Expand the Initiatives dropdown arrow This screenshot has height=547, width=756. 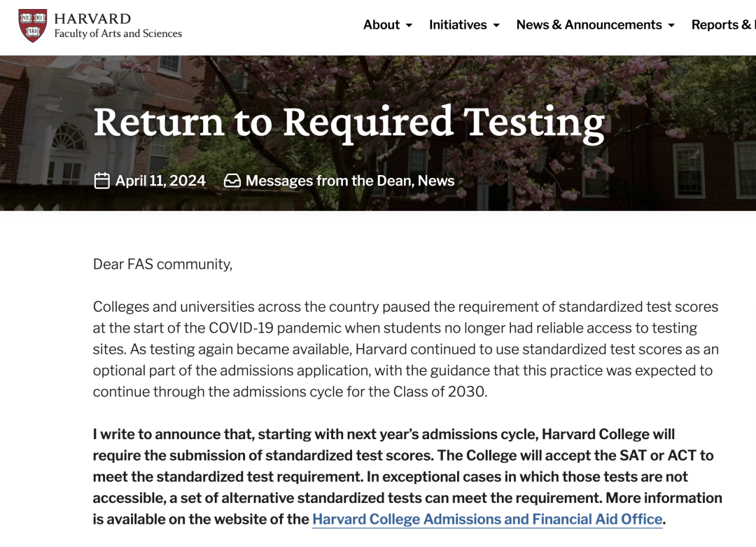pos(496,26)
